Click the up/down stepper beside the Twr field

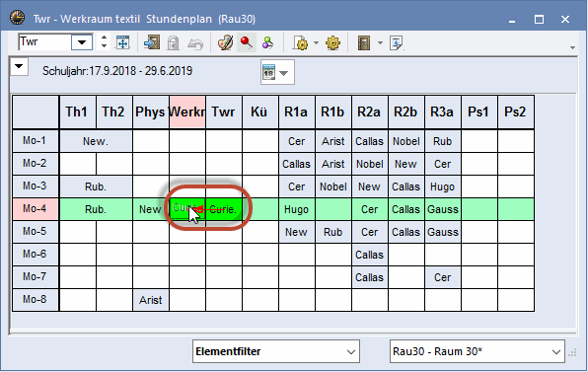(104, 42)
